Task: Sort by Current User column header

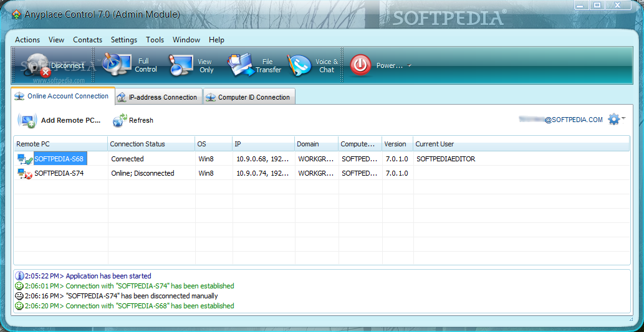Action: pos(521,144)
